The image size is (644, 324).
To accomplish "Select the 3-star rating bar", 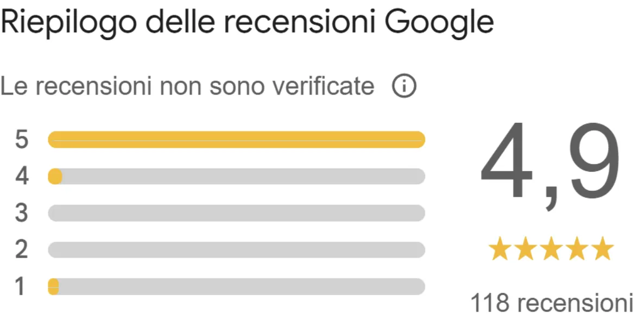I will (237, 213).
